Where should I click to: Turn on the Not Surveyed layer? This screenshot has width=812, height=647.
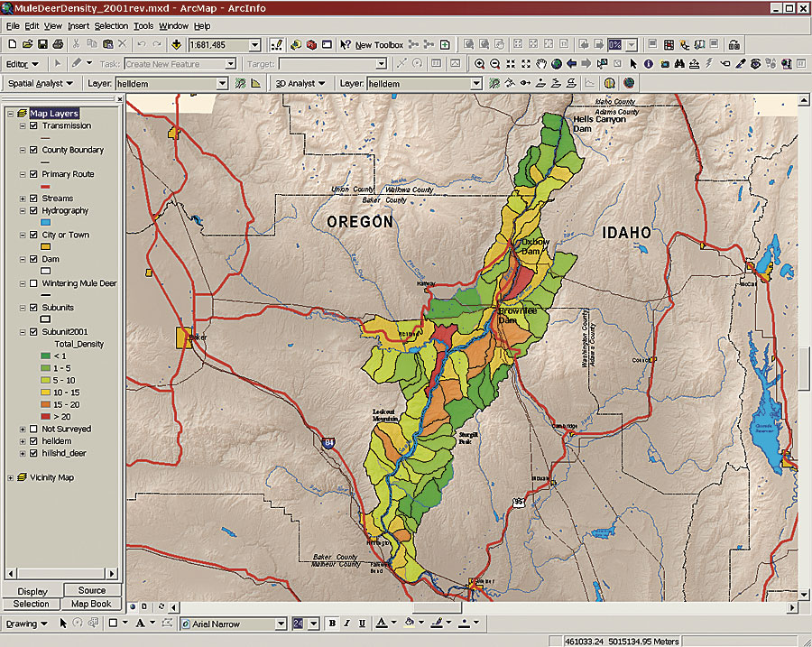click(x=33, y=429)
